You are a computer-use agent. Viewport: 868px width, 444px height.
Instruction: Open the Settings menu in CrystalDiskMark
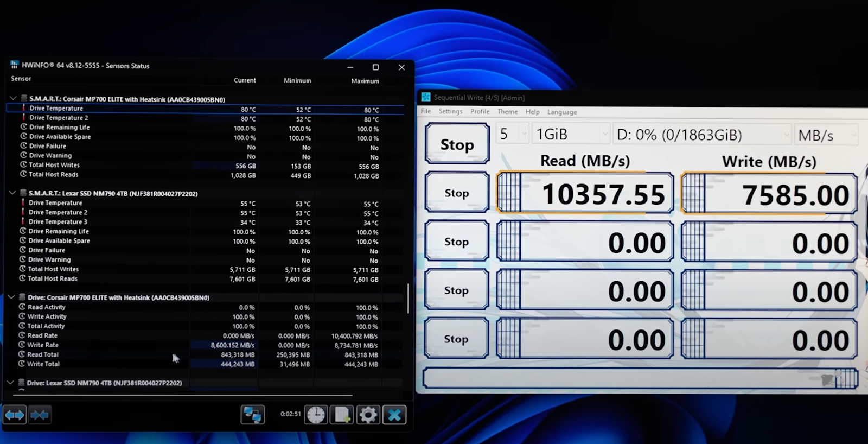coord(450,111)
